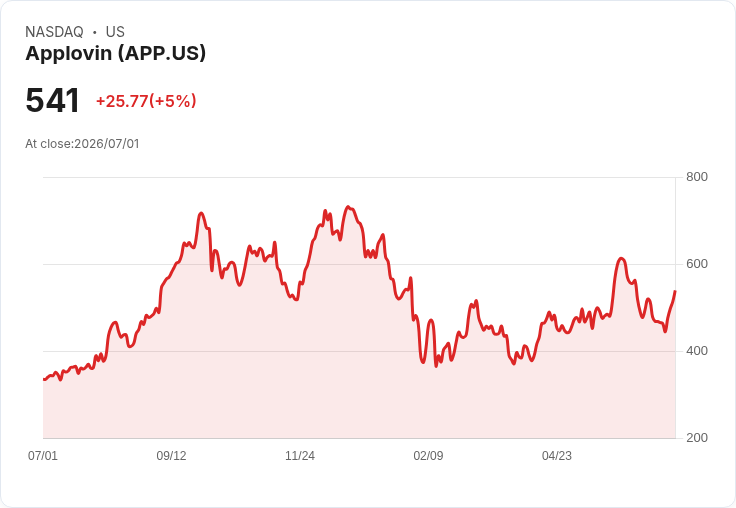Click the Applovin (APP.US) stock title
This screenshot has width=736, height=508.
click(115, 54)
